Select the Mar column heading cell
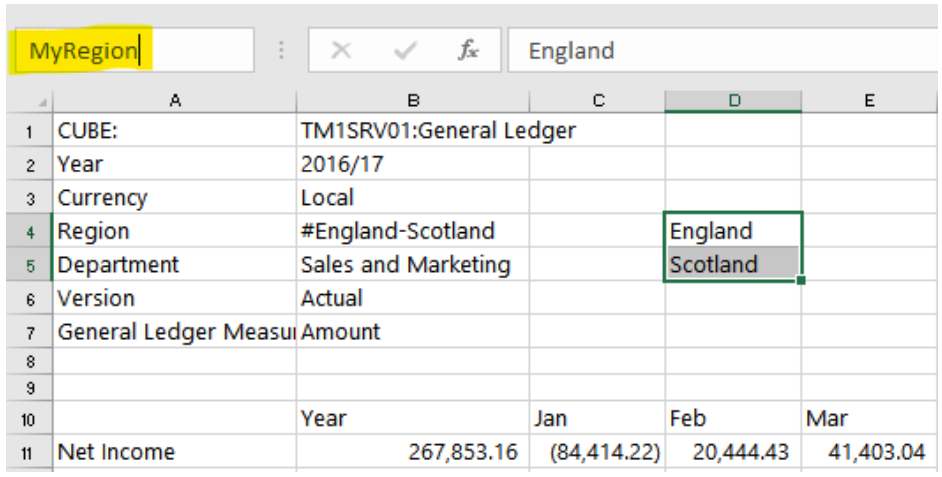942x477 pixels. coord(869,418)
